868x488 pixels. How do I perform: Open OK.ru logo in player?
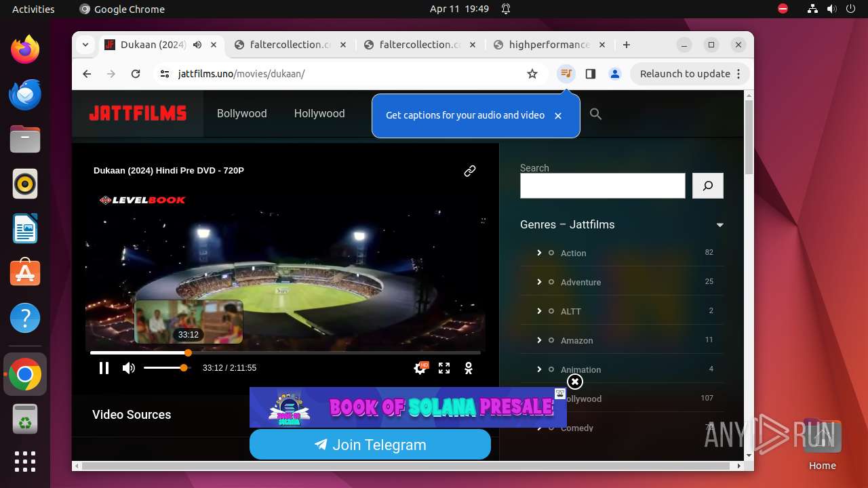pos(468,368)
